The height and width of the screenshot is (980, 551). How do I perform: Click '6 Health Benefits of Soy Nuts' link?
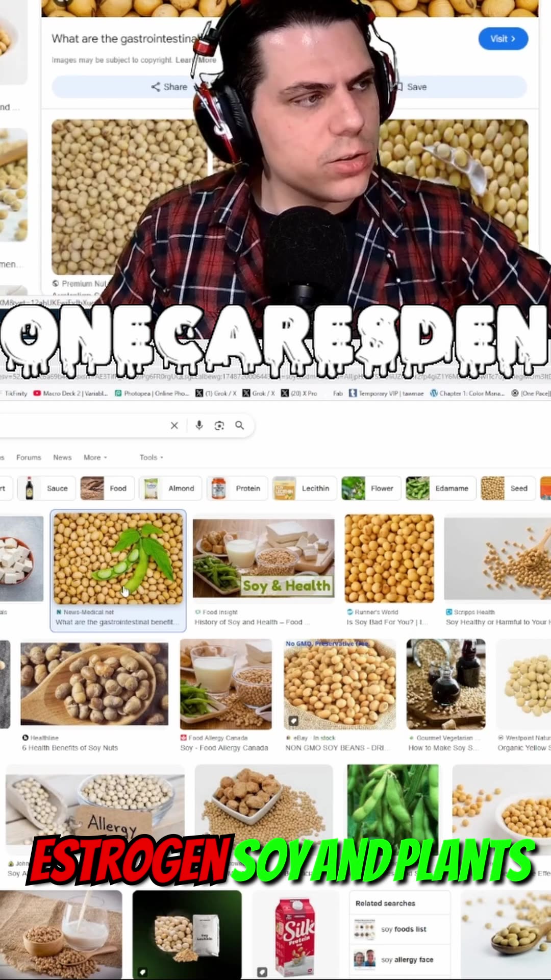click(x=70, y=748)
